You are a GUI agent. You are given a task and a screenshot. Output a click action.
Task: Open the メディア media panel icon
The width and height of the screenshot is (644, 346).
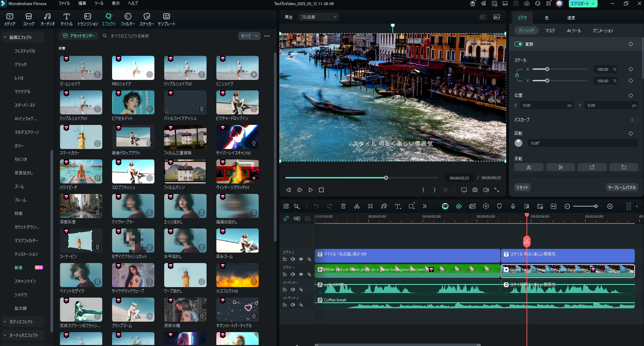pos(9,19)
